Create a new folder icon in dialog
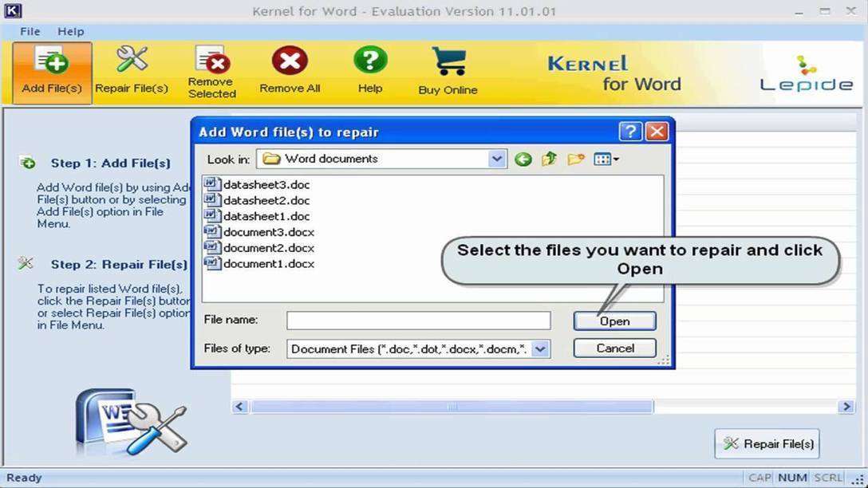Image resolution: width=868 pixels, height=488 pixels. tap(576, 160)
